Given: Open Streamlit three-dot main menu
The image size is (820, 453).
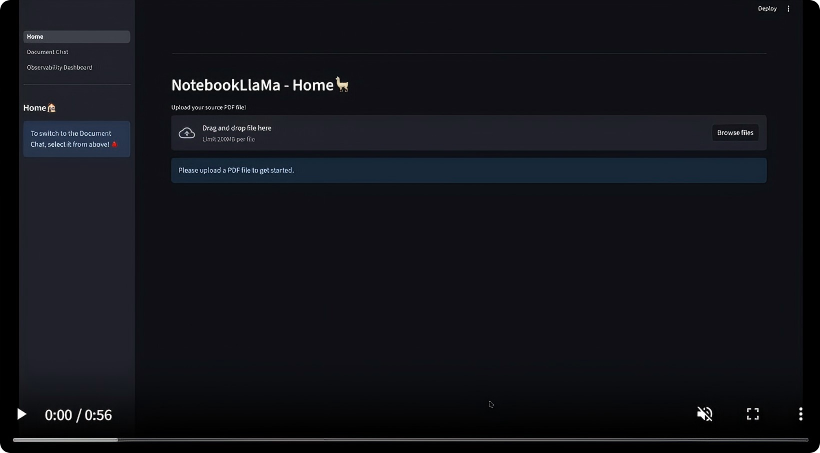Looking at the screenshot, I should pyautogui.click(x=788, y=9).
